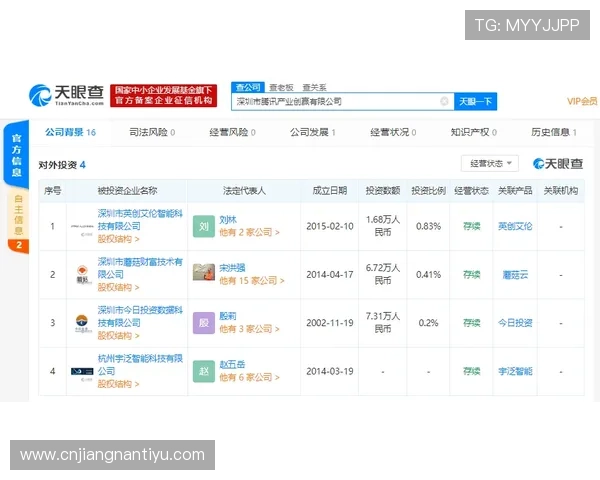Open related product 英创艾伦

coord(515,226)
